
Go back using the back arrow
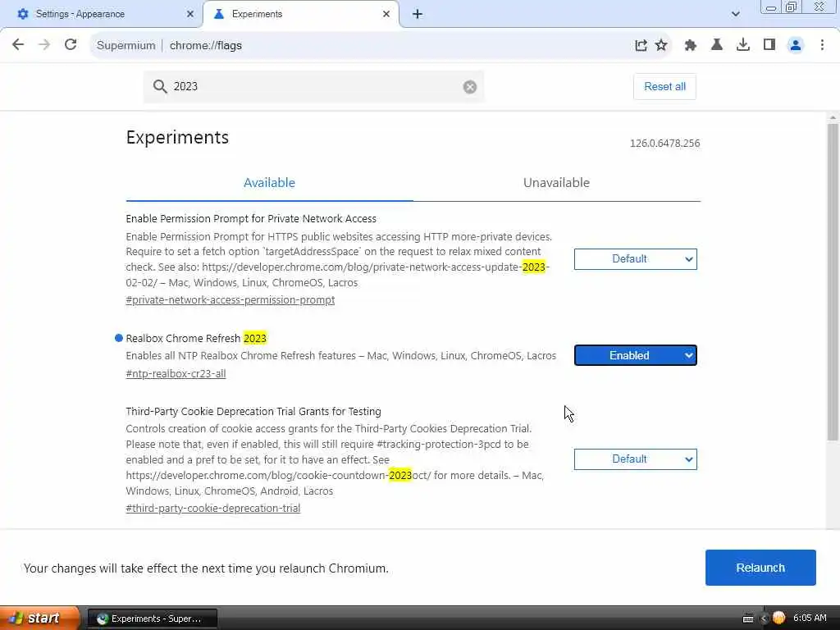click(18, 45)
